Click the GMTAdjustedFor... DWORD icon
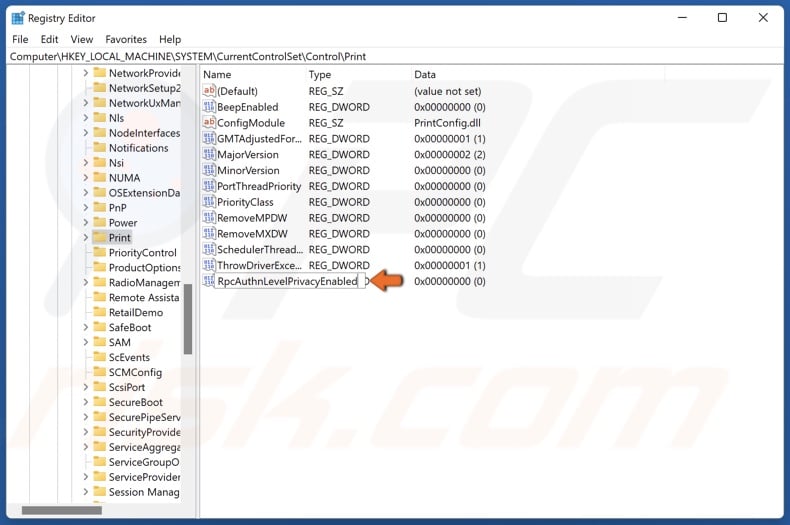 coord(209,139)
